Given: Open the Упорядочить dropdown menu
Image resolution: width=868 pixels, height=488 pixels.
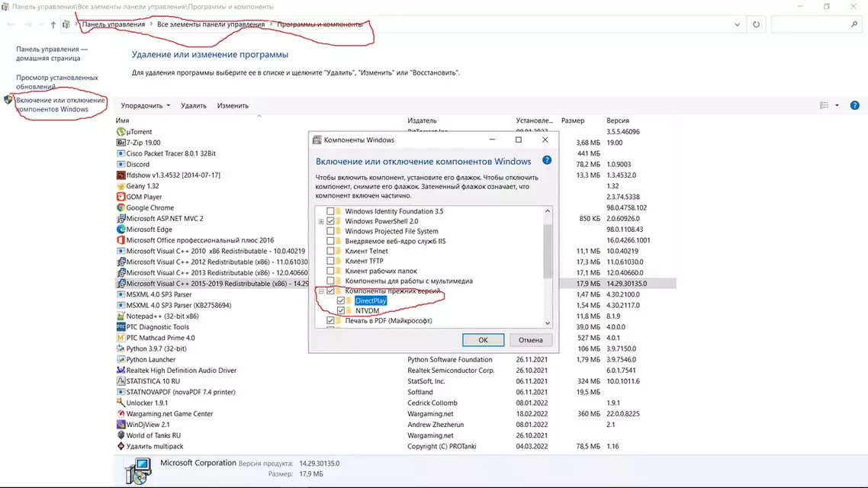Looking at the screenshot, I should pyautogui.click(x=146, y=106).
